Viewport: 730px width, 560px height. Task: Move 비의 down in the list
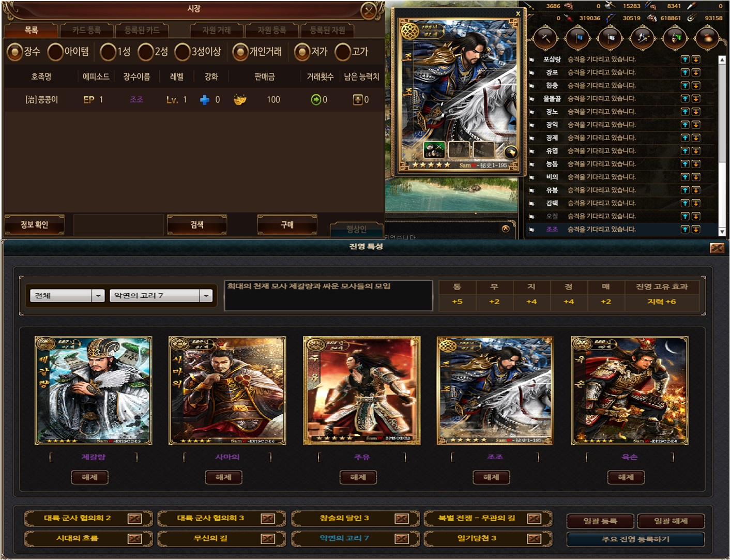click(x=696, y=177)
